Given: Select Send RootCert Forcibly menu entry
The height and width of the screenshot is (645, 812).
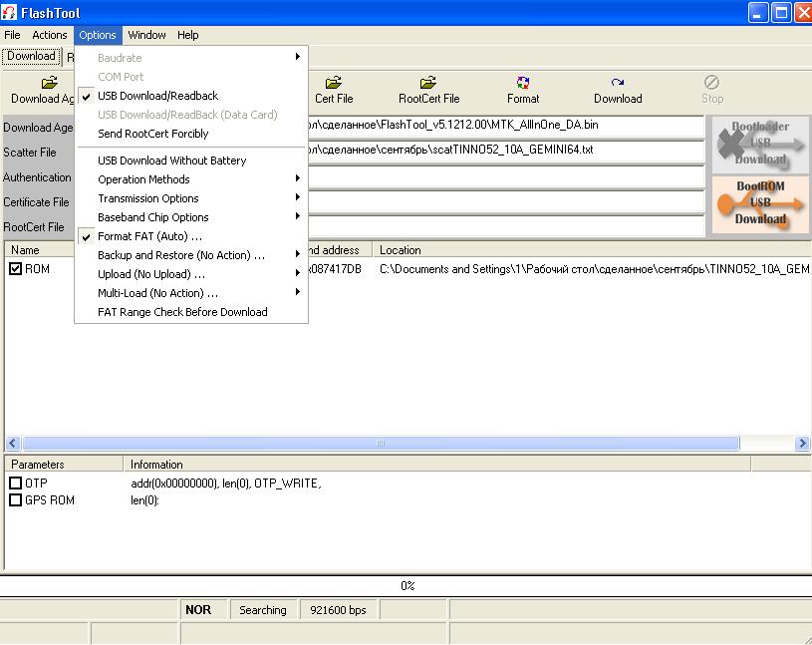Looking at the screenshot, I should click(191, 134).
